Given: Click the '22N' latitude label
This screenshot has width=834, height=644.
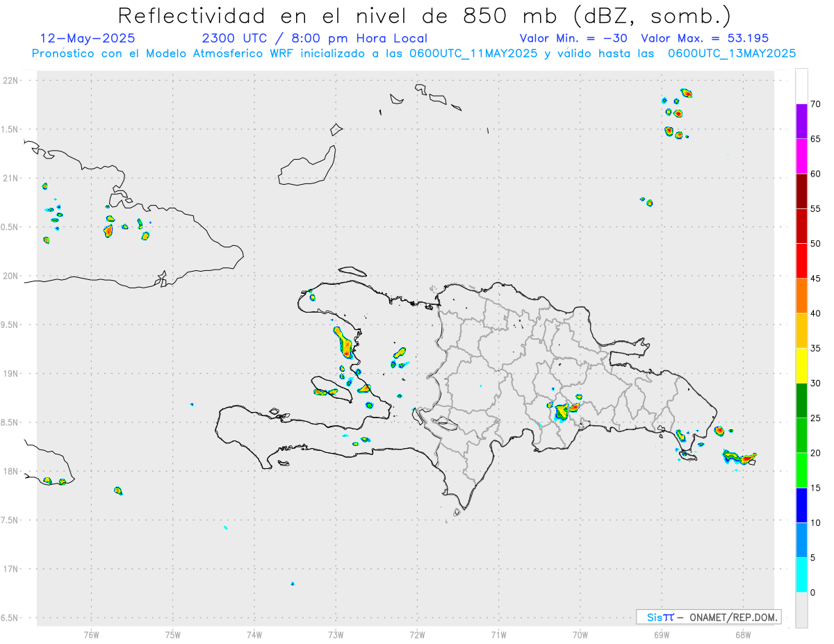Looking at the screenshot, I should coord(12,81).
